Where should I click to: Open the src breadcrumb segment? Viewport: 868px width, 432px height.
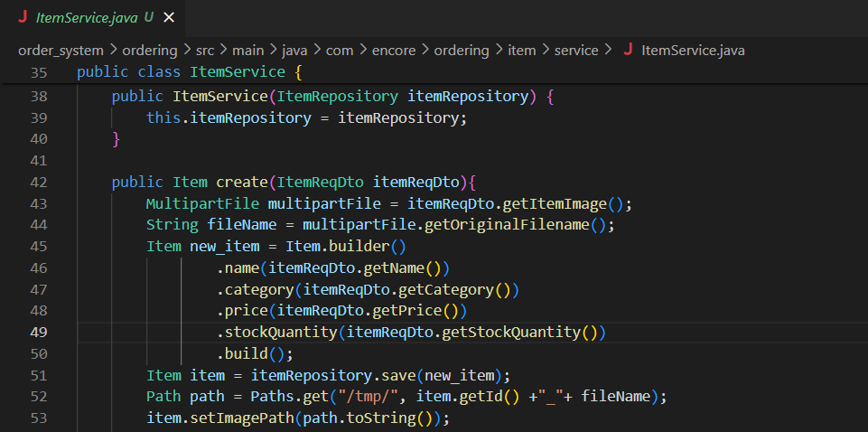[205, 51]
